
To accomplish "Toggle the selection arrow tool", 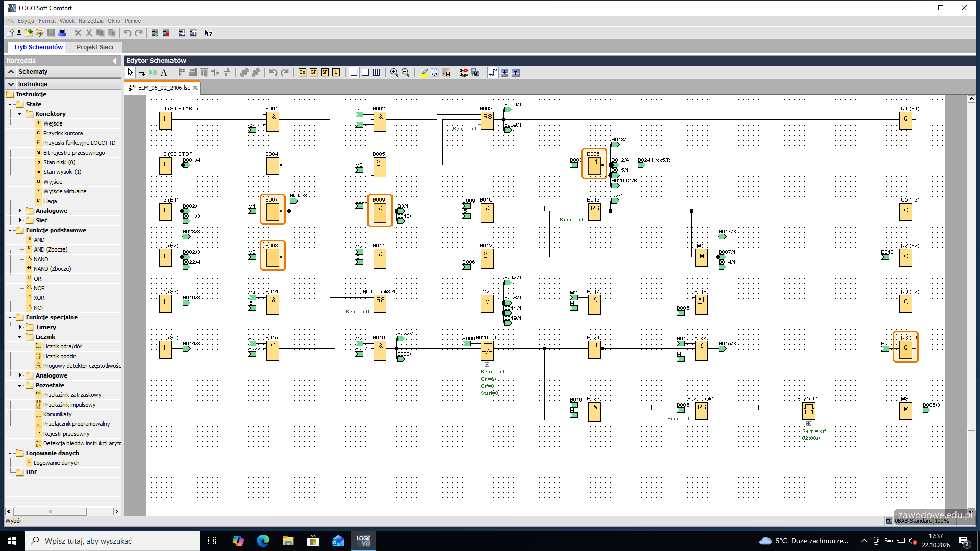I will click(130, 72).
